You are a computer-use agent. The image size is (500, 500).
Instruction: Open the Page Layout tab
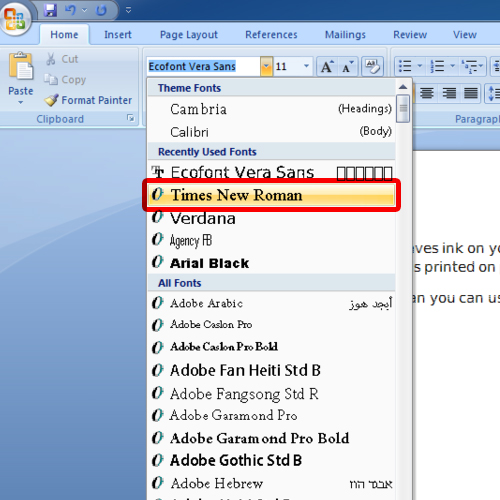189,34
